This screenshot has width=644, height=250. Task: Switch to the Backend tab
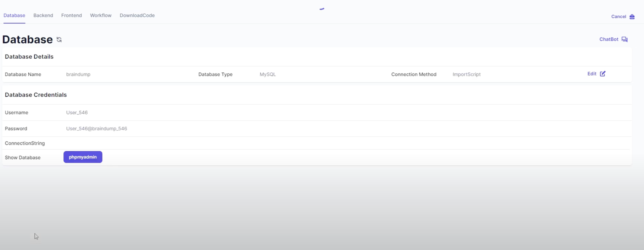click(43, 15)
